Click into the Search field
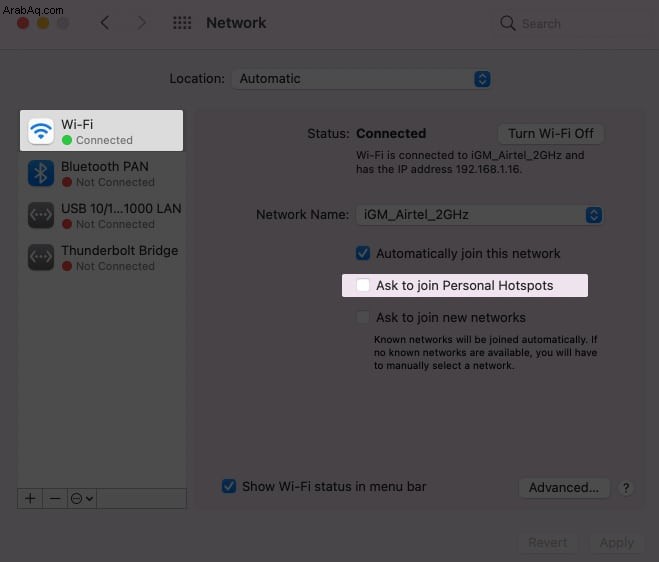 (x=572, y=24)
